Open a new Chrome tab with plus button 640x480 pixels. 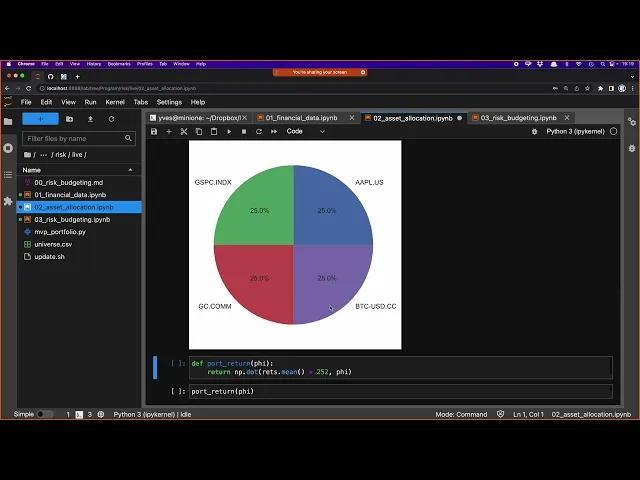point(78,76)
